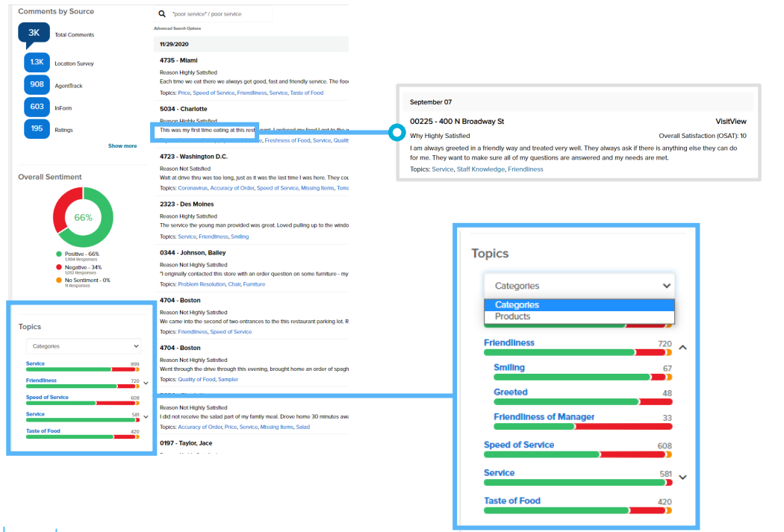Image resolution: width=784 pixels, height=532 pixels.
Task: Select the 1.3K Location Survey badge
Action: click(x=37, y=63)
